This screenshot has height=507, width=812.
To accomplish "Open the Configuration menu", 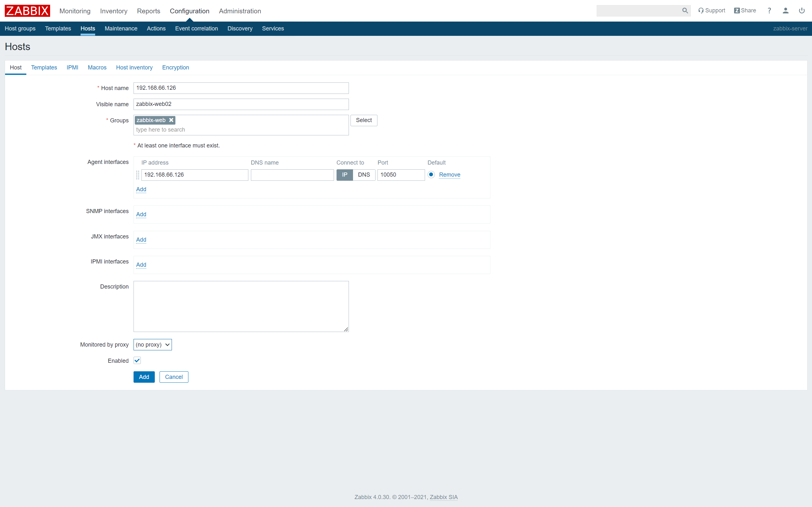I will tap(189, 11).
